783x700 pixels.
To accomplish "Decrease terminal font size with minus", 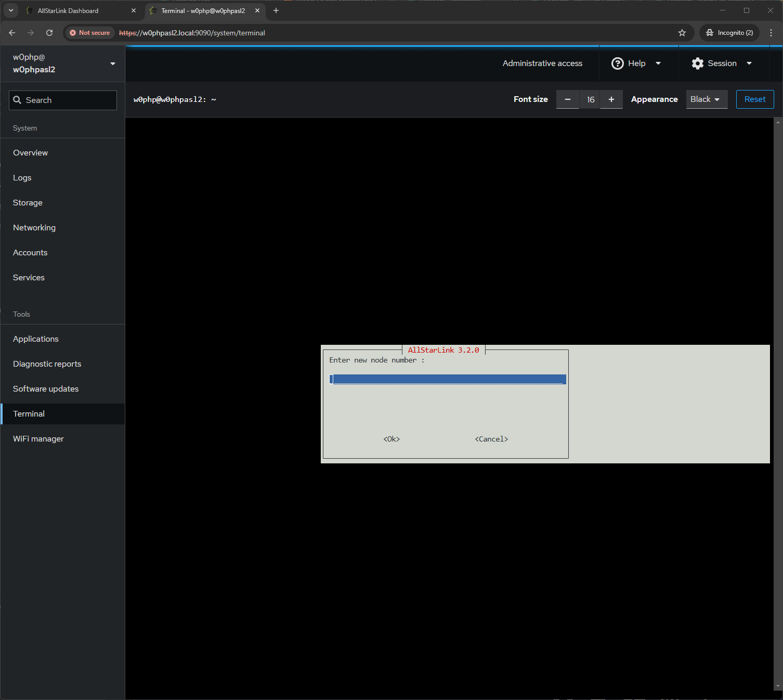I will (568, 99).
